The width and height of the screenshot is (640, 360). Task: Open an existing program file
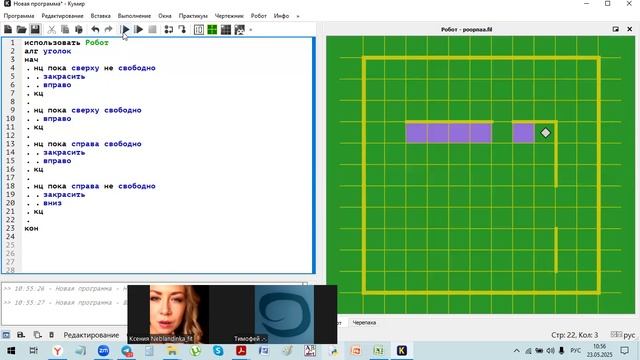point(21,29)
